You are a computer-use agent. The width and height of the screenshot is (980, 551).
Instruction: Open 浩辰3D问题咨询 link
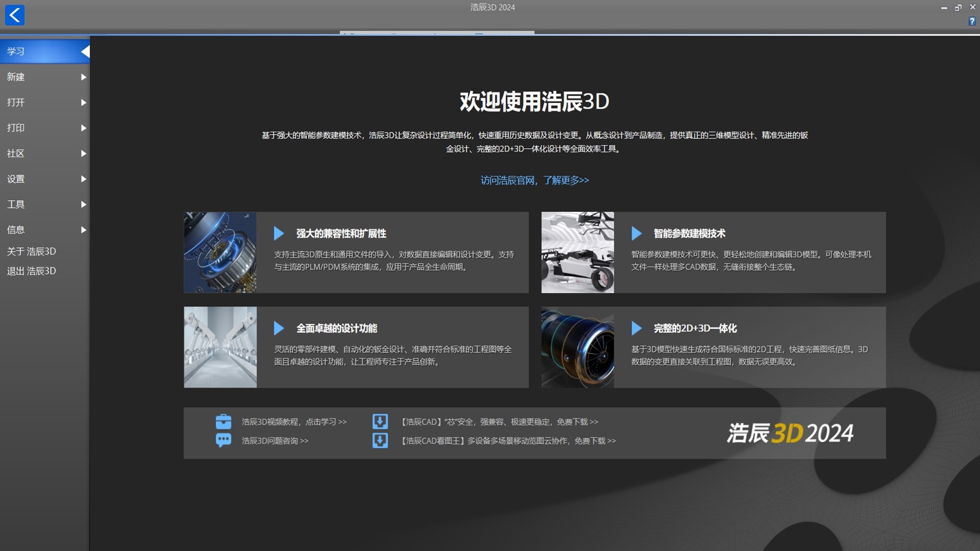pos(275,441)
